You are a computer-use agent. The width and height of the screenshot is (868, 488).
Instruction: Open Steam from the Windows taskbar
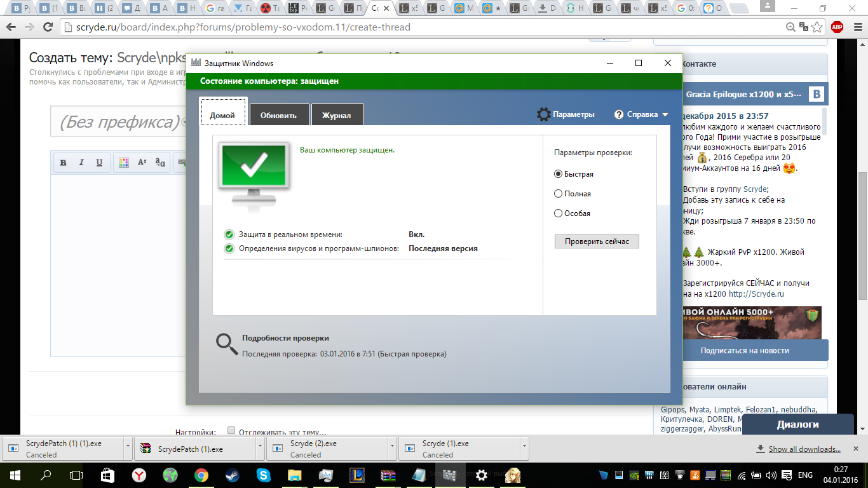pos(232,475)
